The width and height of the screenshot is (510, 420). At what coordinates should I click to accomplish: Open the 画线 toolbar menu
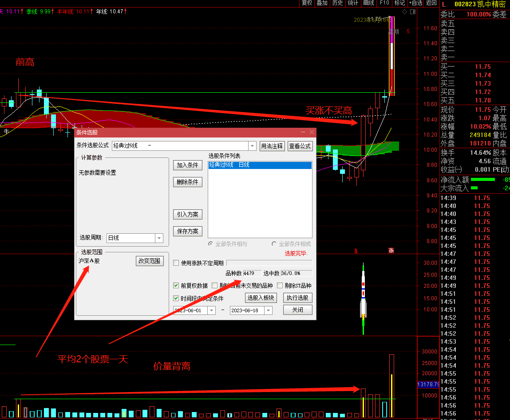click(368, 3)
